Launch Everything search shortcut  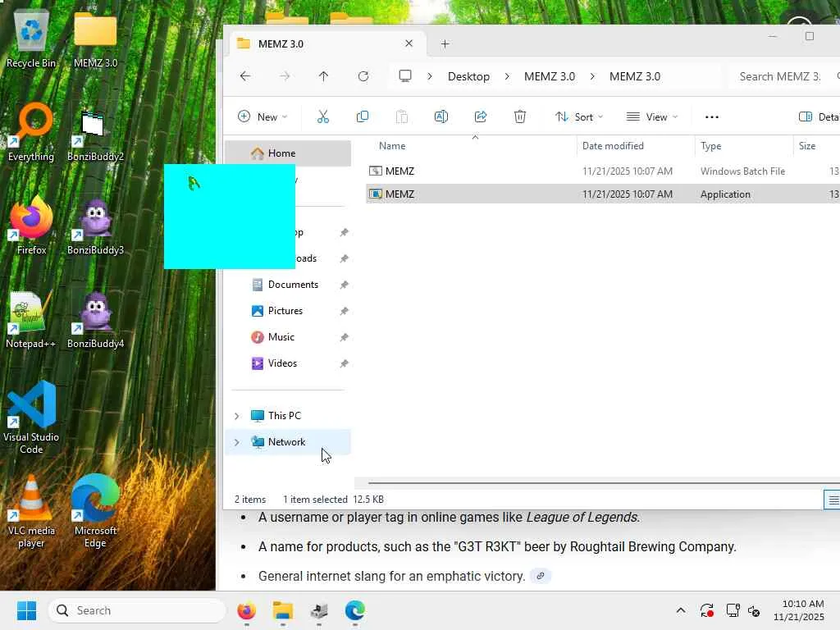[31, 132]
